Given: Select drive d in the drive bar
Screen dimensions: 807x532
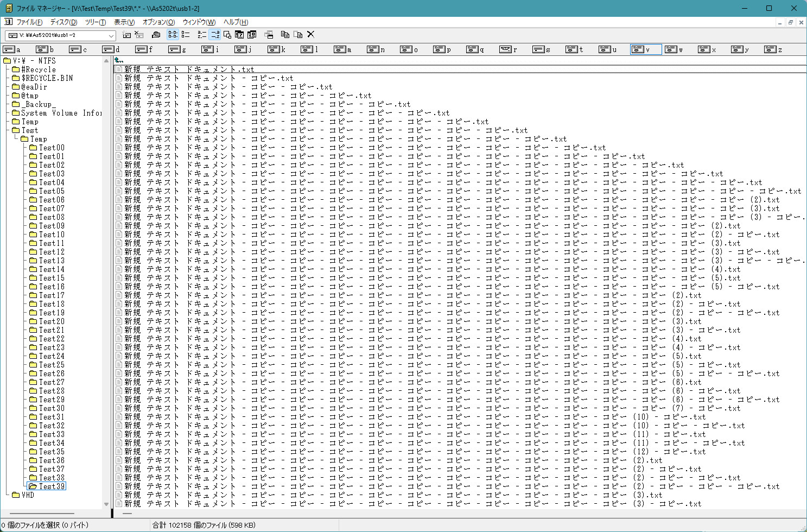Looking at the screenshot, I should click(x=111, y=49).
